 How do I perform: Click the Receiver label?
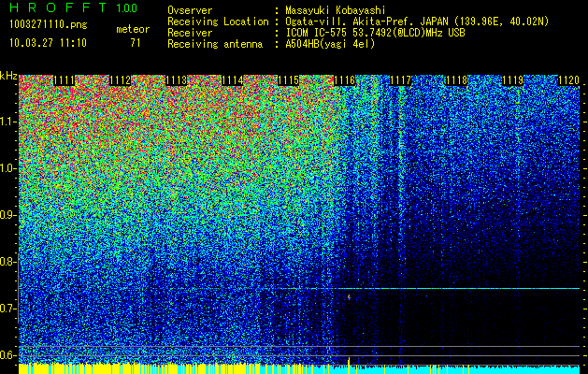[x=190, y=33]
